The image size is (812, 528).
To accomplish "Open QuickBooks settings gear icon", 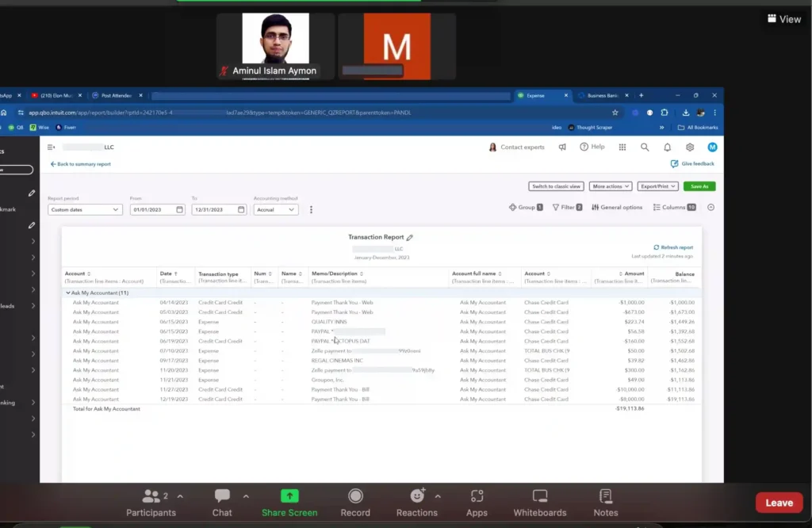I will coord(690,147).
